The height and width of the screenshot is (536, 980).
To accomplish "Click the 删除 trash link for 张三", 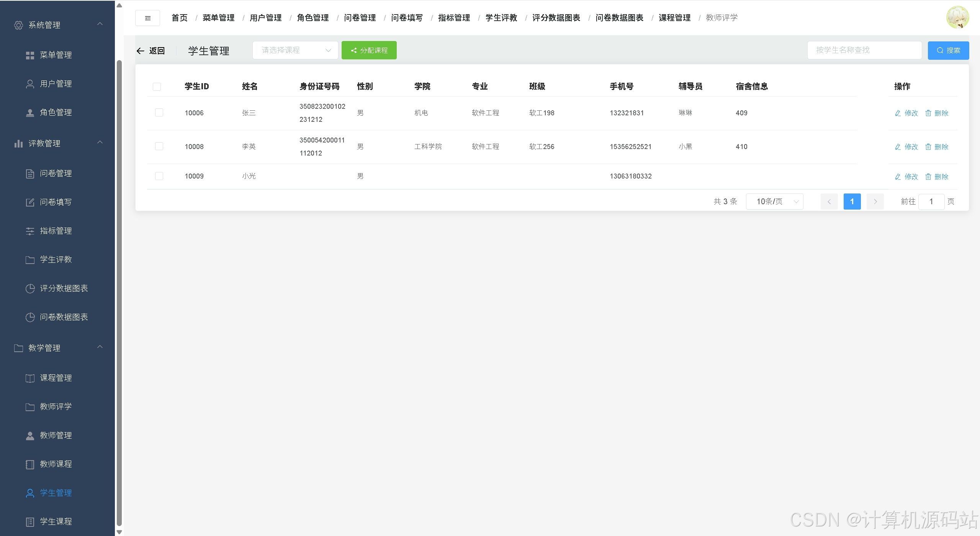I will click(x=937, y=113).
